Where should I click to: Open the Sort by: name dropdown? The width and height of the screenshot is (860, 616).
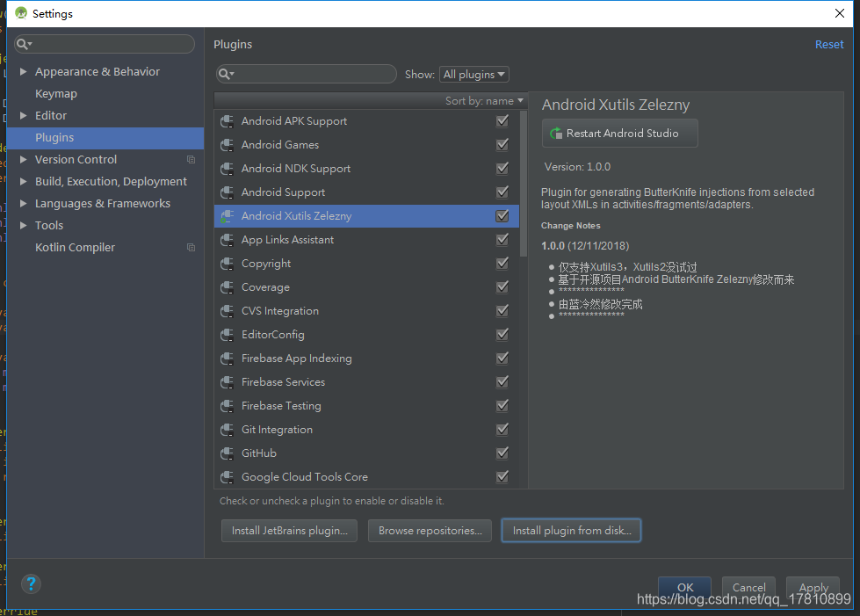click(484, 101)
